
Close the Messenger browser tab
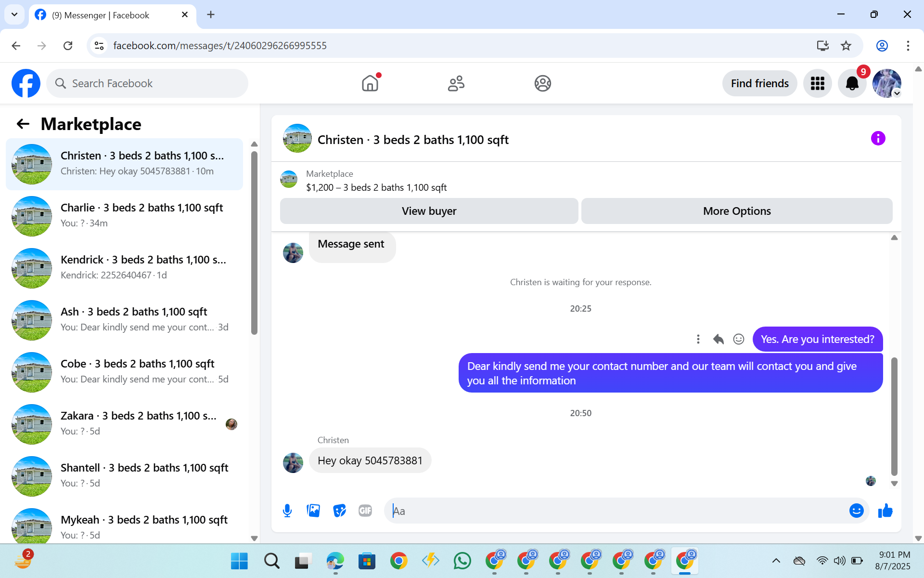coord(185,15)
